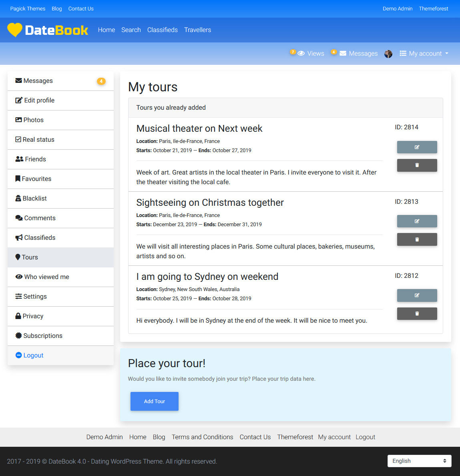
Task: Click the sidebar Messages badge showing 4
Action: point(101,81)
